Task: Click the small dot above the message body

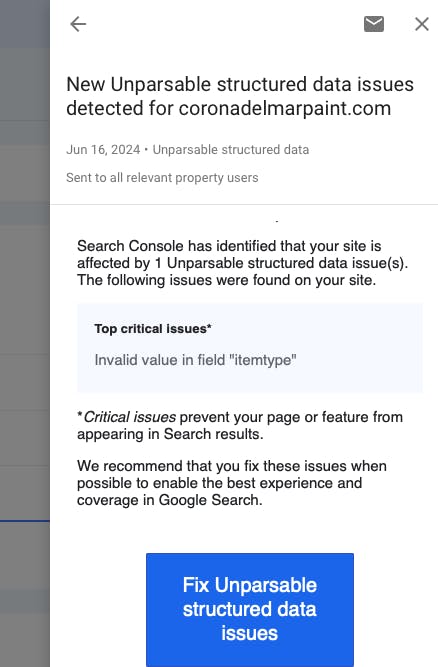Action: [277, 221]
